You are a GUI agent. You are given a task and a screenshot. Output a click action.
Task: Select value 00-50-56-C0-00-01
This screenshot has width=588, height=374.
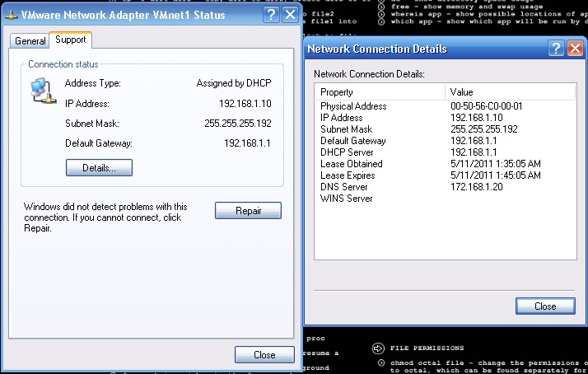487,106
